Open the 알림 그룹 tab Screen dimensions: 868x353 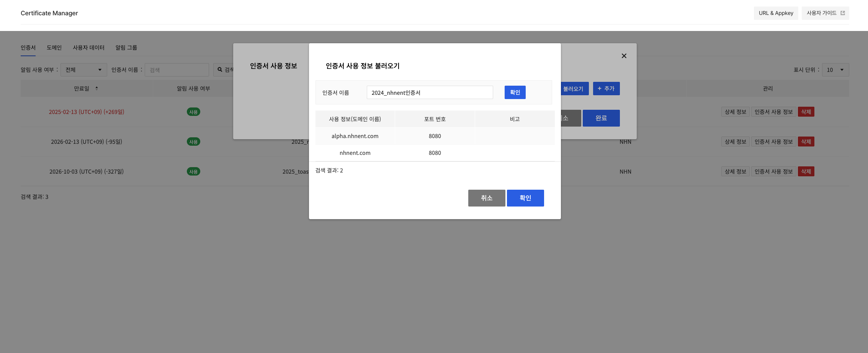pyautogui.click(x=126, y=48)
